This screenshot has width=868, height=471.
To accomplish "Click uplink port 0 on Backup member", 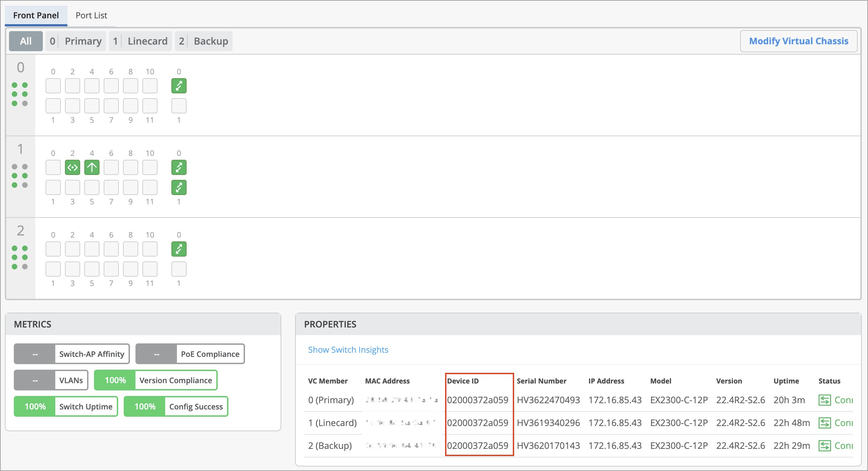I will (x=179, y=249).
